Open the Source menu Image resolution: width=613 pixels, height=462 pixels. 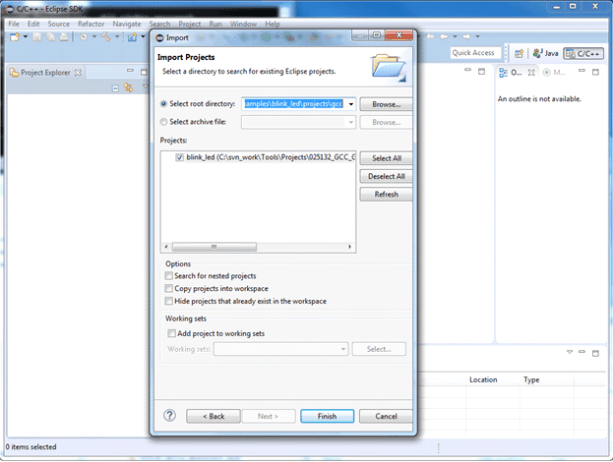59,24
